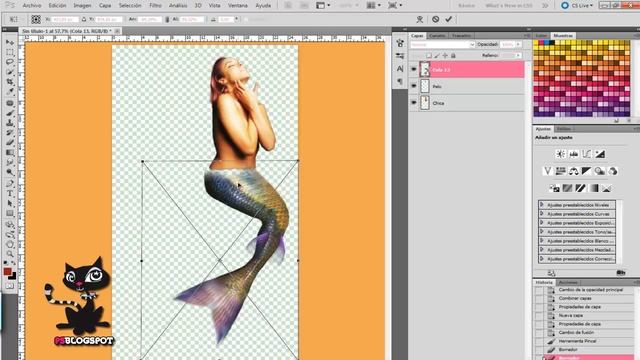Add an Invert adjustment
This screenshot has width=640, height=360.
point(554,188)
